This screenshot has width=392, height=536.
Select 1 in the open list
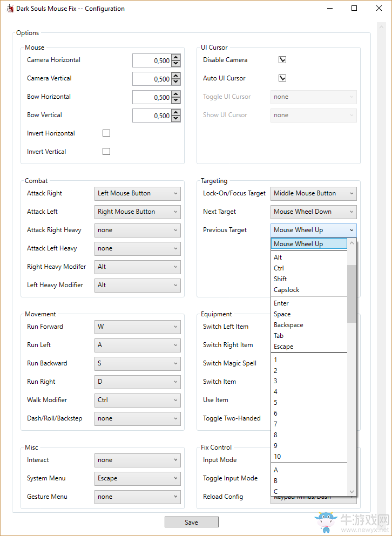click(x=309, y=360)
